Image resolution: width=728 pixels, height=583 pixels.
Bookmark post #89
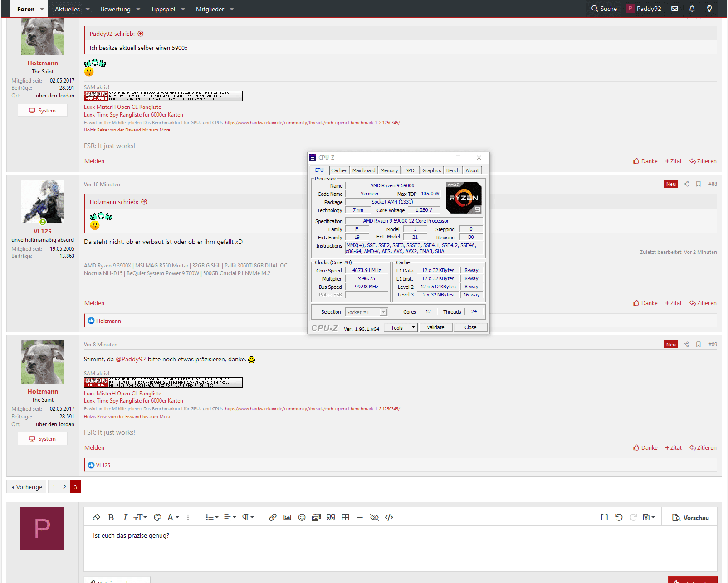[699, 345]
